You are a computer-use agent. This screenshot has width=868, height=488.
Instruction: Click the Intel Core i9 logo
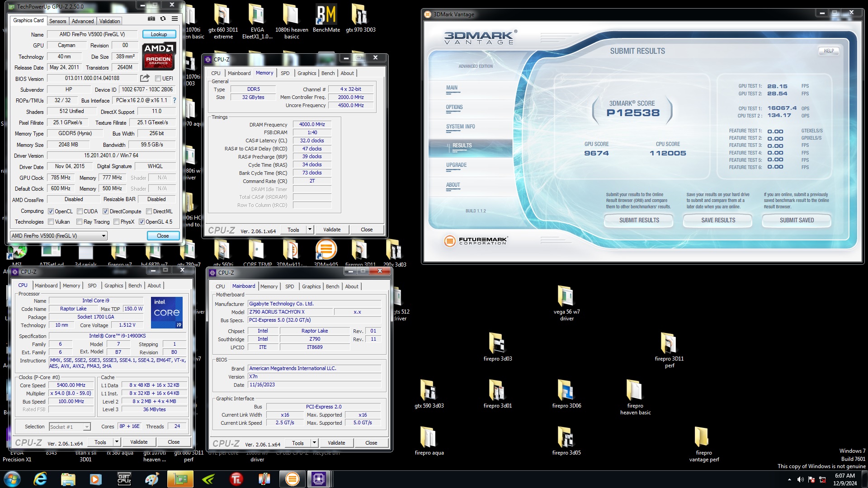pyautogui.click(x=166, y=312)
